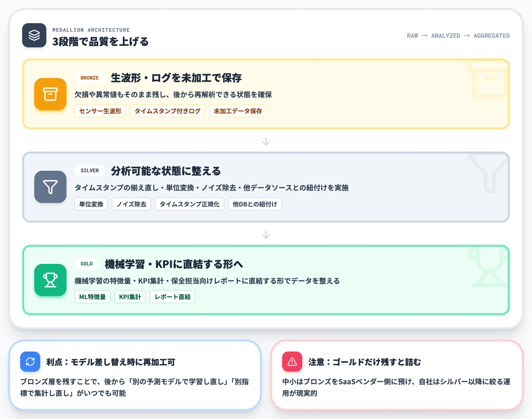Click the 未加工データ保存 tag
532x419 pixels.
point(238,111)
